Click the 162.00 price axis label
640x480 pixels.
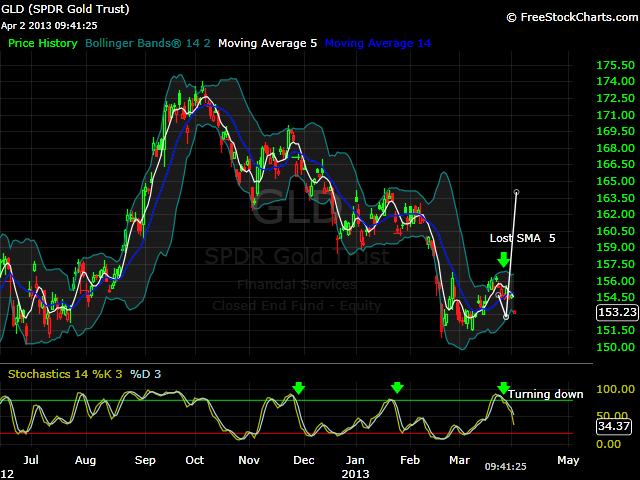pyautogui.click(x=616, y=214)
